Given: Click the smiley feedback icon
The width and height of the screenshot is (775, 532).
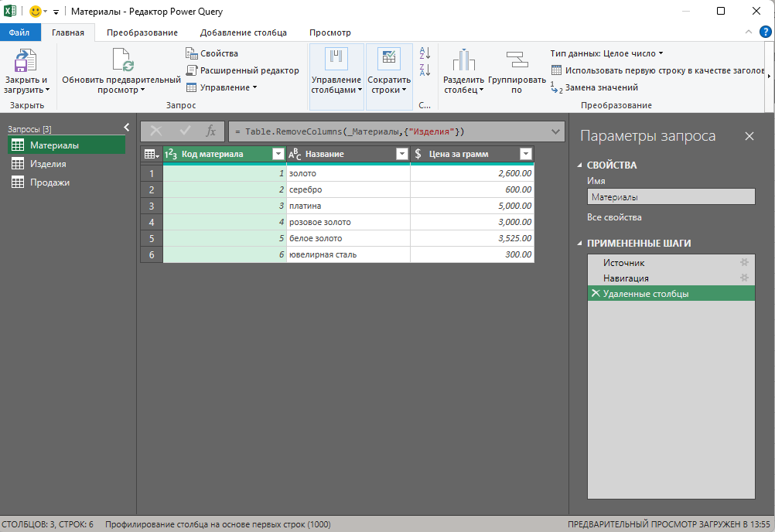Looking at the screenshot, I should coord(35,12).
